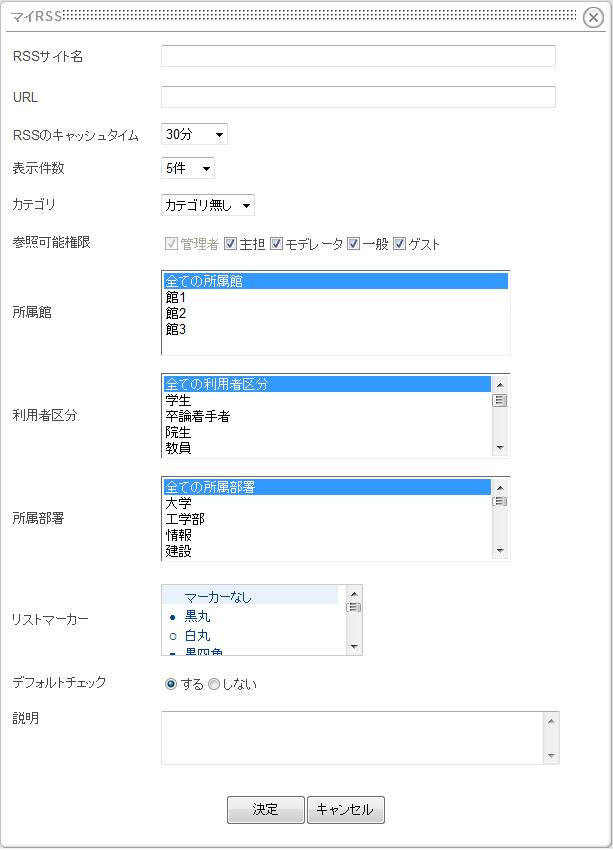Image resolution: width=613 pixels, height=850 pixels.
Task: Choose 卒論着手者 in 利用者区分 list
Action: point(327,416)
